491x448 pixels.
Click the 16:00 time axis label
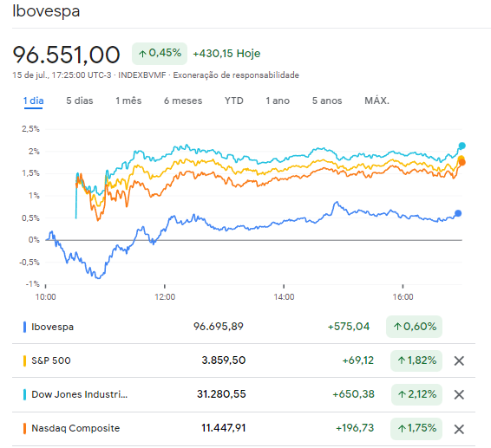click(x=403, y=297)
